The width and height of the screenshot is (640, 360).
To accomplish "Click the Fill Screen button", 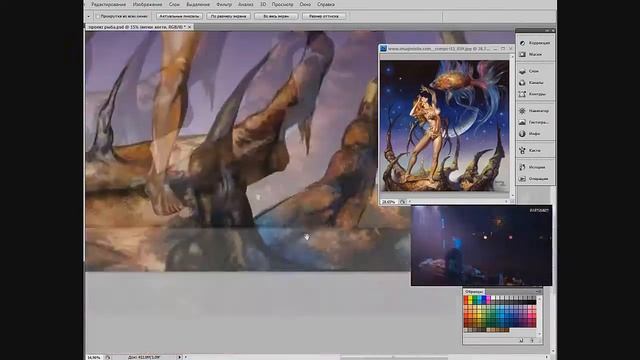I will [276, 16].
